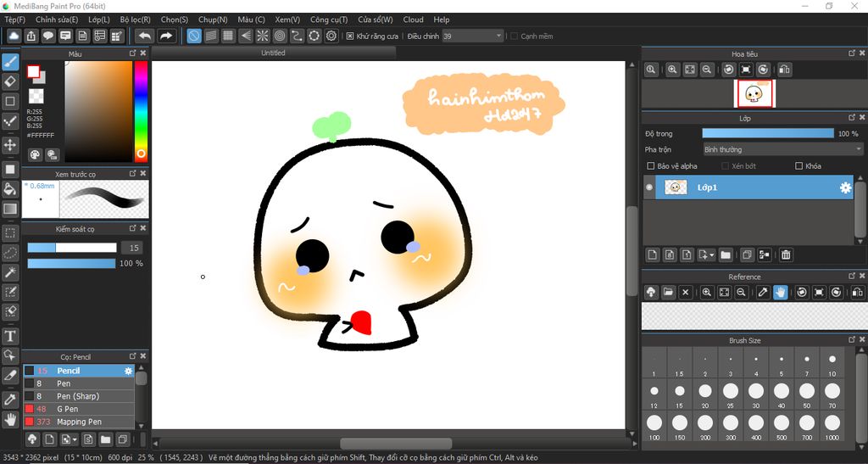Duplicate the layer in Lớp panel
Viewport: 868px width, 464px height.
tap(747, 254)
